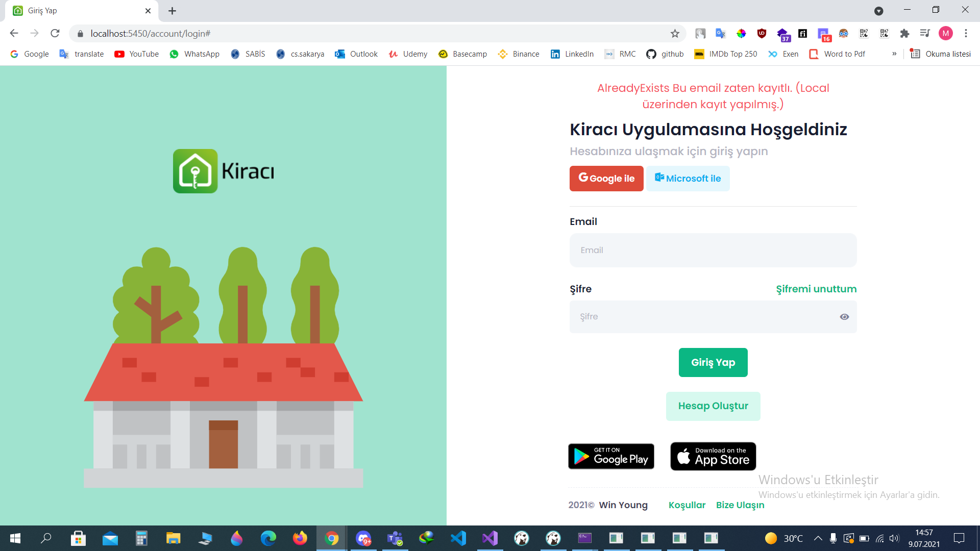Image resolution: width=980 pixels, height=551 pixels.
Task: Click the uBlock shield extension icon
Action: click(762, 34)
